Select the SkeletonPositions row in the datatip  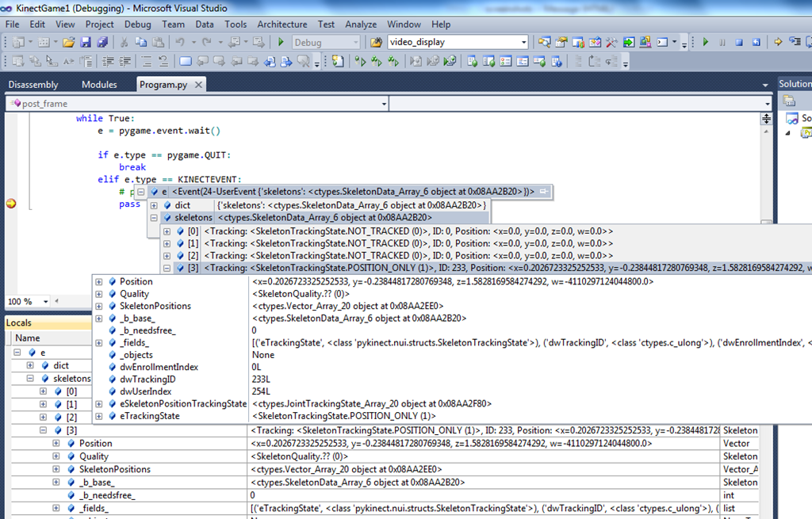click(155, 306)
